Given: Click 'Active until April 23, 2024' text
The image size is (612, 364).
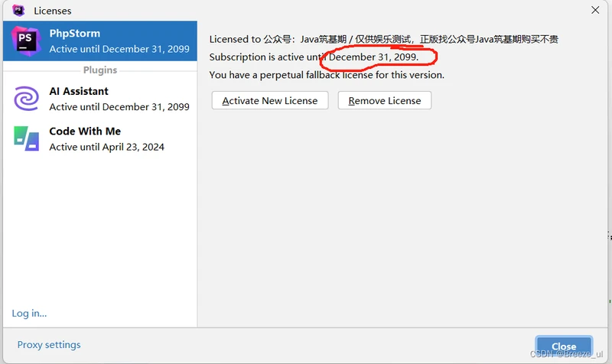Looking at the screenshot, I should [106, 147].
